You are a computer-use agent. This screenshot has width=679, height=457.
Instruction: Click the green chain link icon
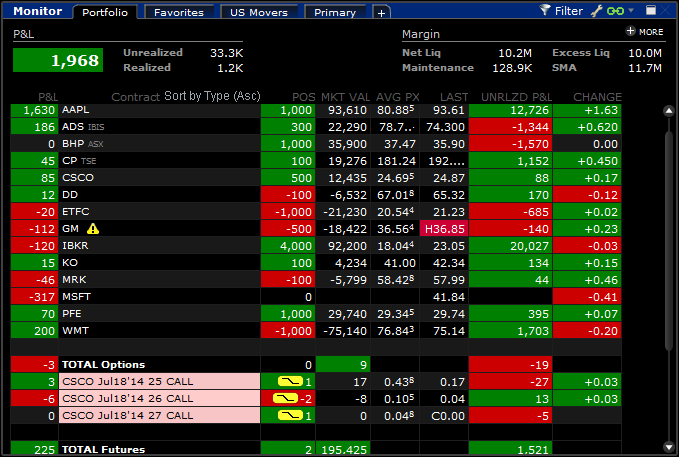click(615, 11)
